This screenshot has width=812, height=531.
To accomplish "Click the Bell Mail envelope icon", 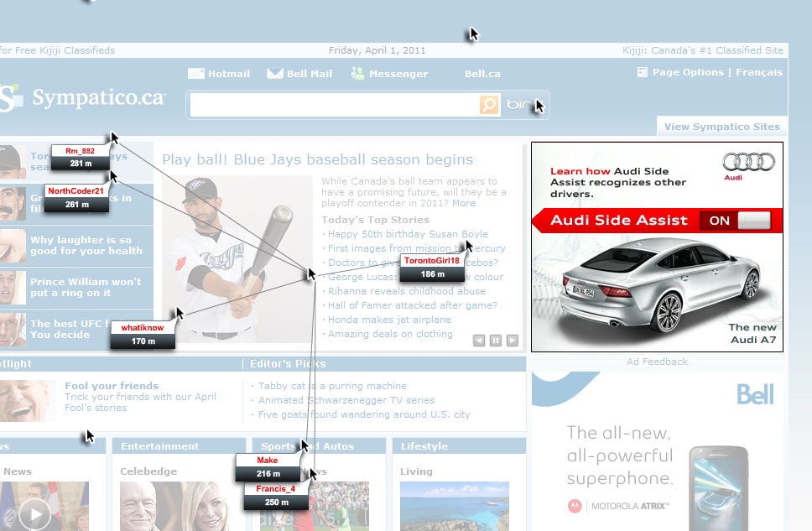I will (275, 74).
